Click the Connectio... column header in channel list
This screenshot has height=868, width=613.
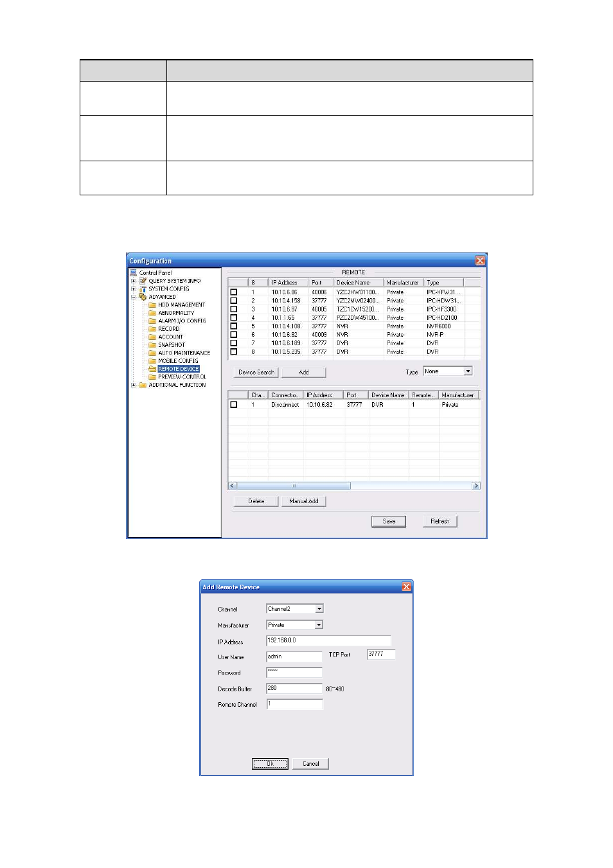pos(286,394)
